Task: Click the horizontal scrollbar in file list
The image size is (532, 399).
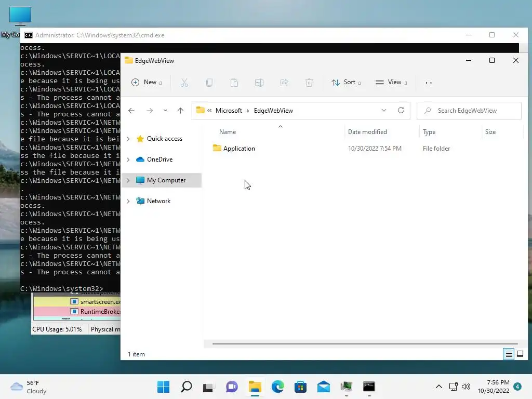Action: [365, 344]
